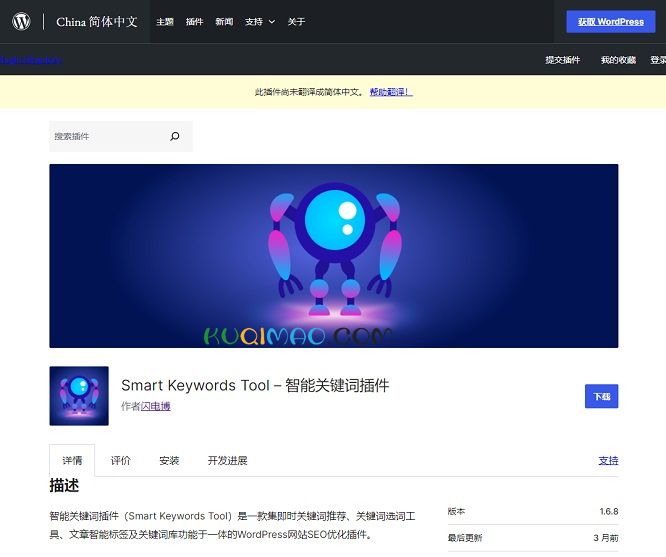
Task: Click the 版本 label
Action: pos(457,511)
